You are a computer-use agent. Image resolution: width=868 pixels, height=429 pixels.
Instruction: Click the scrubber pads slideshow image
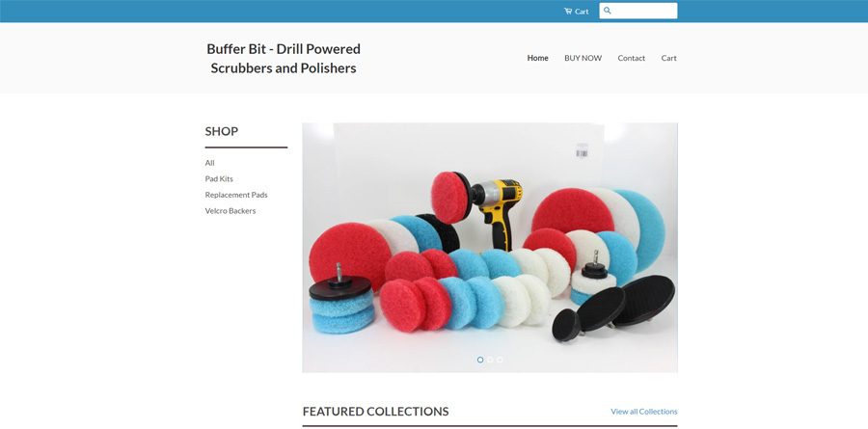coord(490,248)
